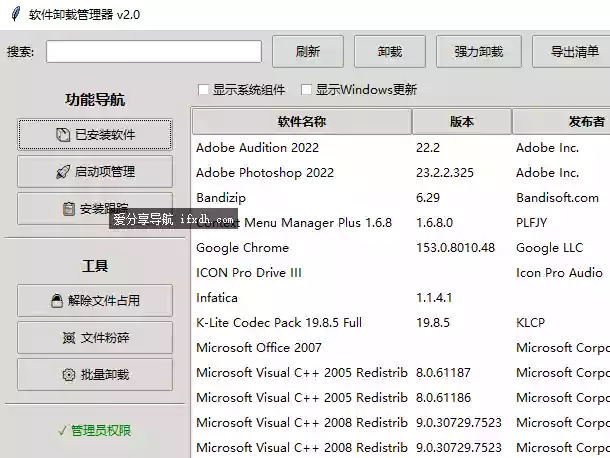Open the 文件粉碎 file shredder tool
This screenshot has height=458, width=610.
95,337
